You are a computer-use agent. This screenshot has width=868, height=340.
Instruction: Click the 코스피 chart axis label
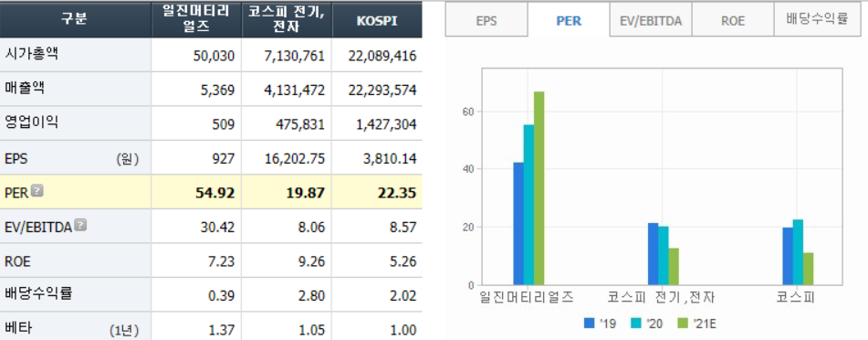pos(797,297)
